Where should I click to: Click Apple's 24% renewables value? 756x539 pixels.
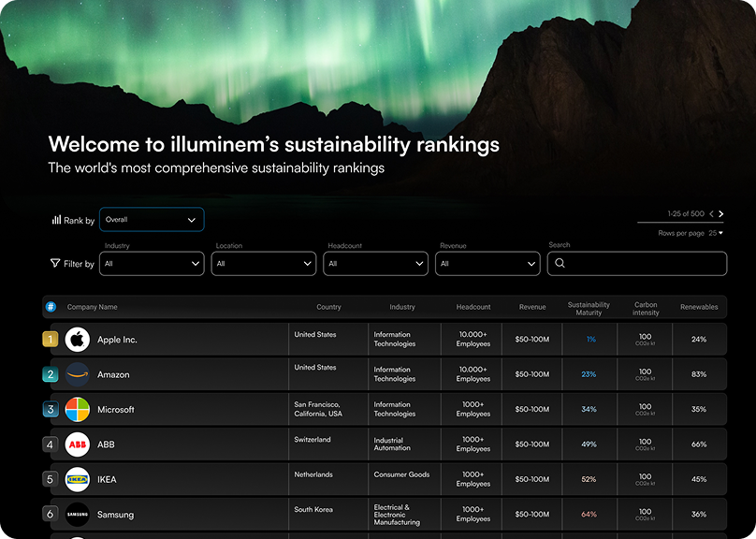click(699, 340)
